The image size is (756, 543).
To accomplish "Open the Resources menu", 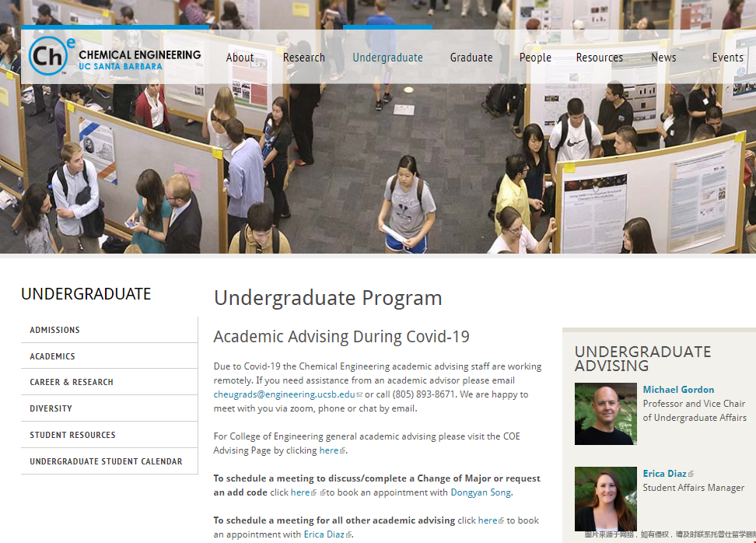I will [x=599, y=58].
